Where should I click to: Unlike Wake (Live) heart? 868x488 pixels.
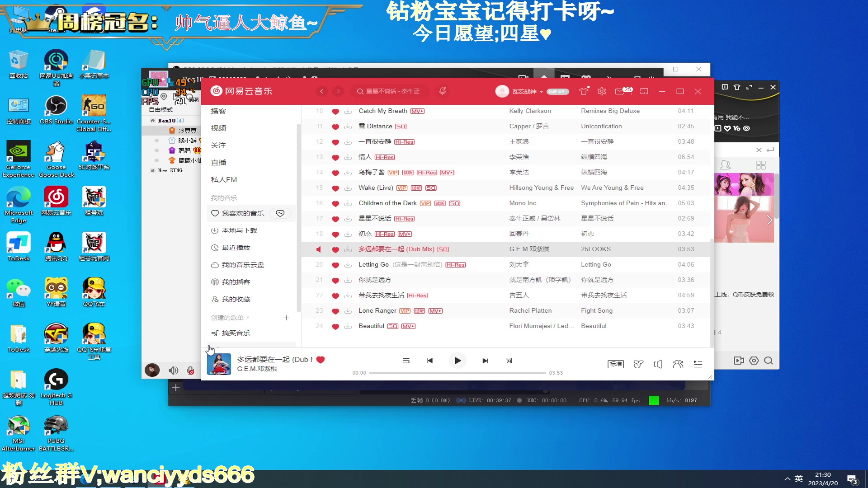click(335, 188)
